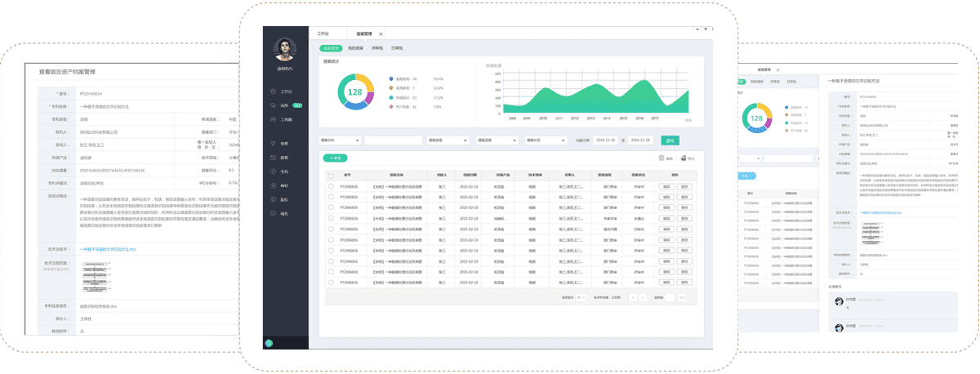Switch to the 工作台 tab

(323, 34)
